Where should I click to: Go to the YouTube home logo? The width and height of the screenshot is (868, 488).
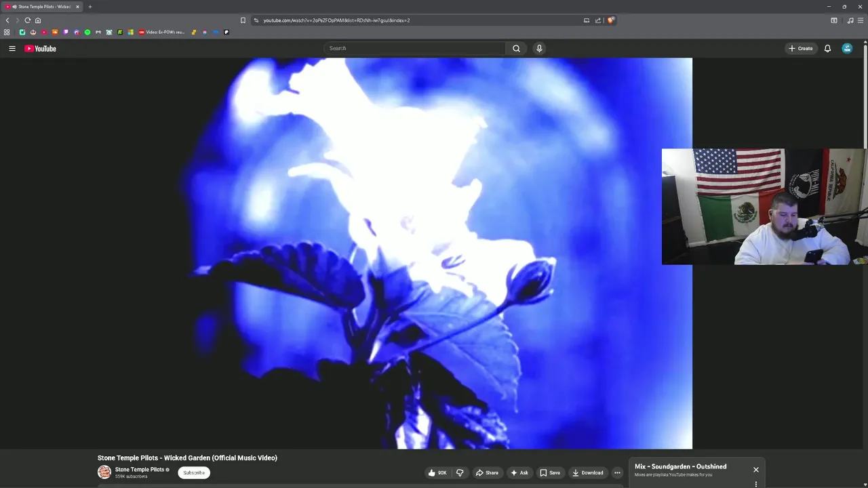click(x=40, y=48)
